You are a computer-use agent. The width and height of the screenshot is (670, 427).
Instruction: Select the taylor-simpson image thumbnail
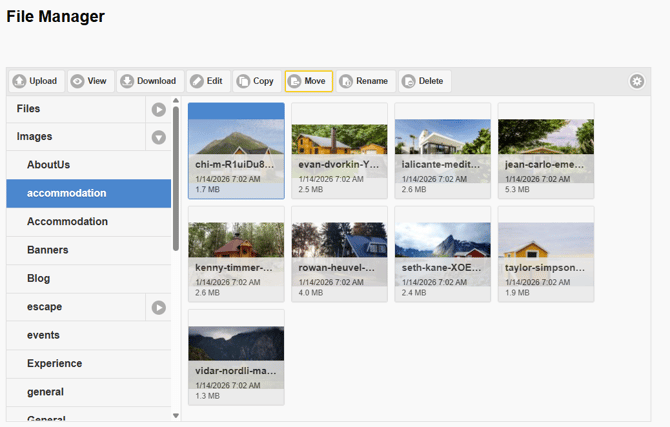click(x=546, y=254)
